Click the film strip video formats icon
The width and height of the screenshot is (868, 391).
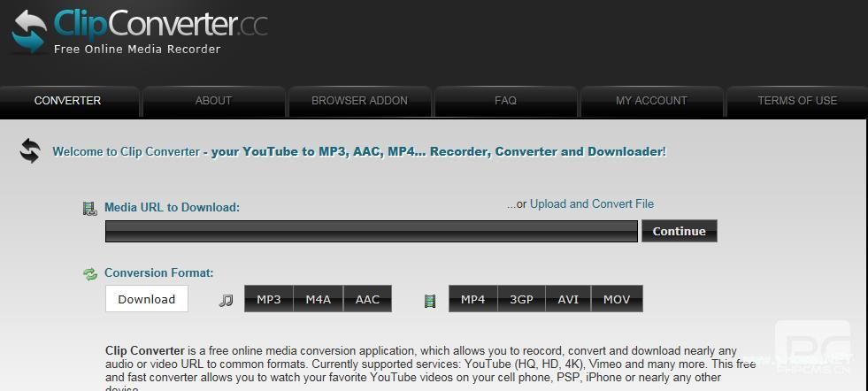tap(430, 301)
